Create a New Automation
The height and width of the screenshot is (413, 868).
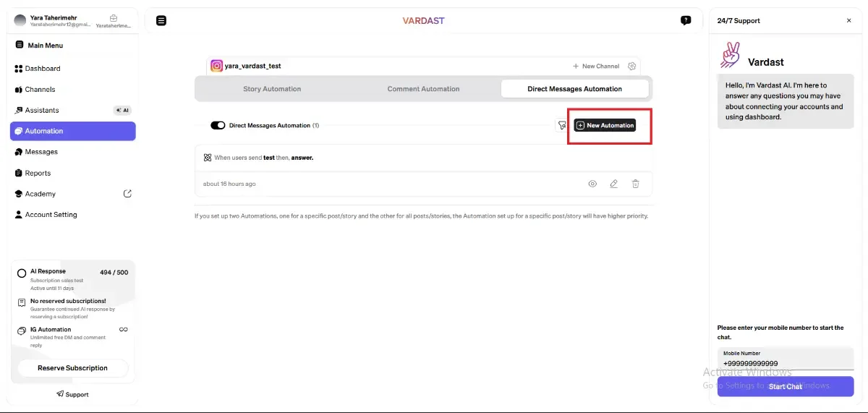[605, 125]
